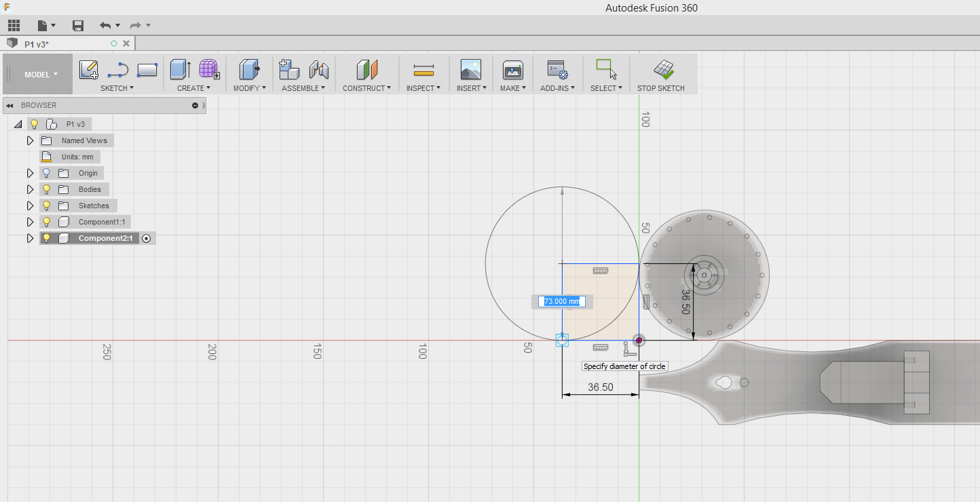Open the ADD-INS menu
The width and height of the screenshot is (980, 502).
557,88
